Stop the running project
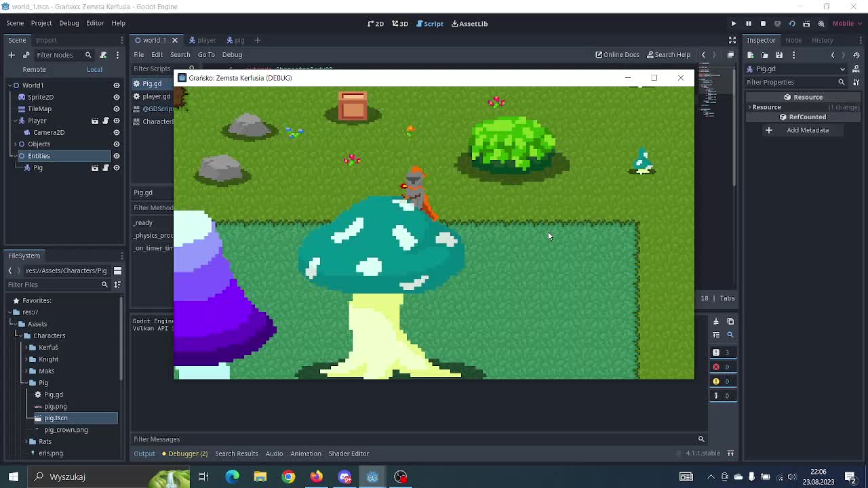 tap(763, 24)
